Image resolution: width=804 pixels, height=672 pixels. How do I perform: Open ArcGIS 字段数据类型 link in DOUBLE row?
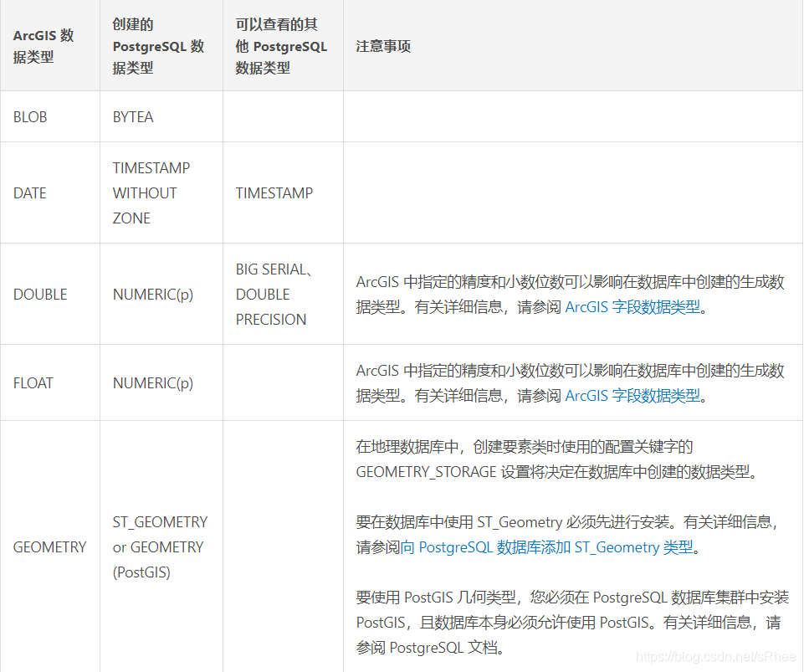point(632,307)
